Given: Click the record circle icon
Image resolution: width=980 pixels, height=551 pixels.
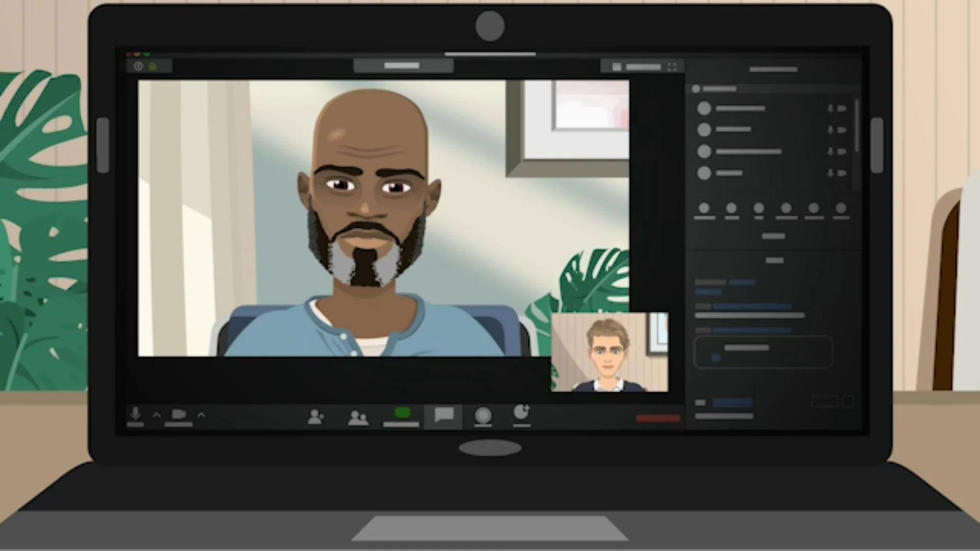Looking at the screenshot, I should pos(483,416).
